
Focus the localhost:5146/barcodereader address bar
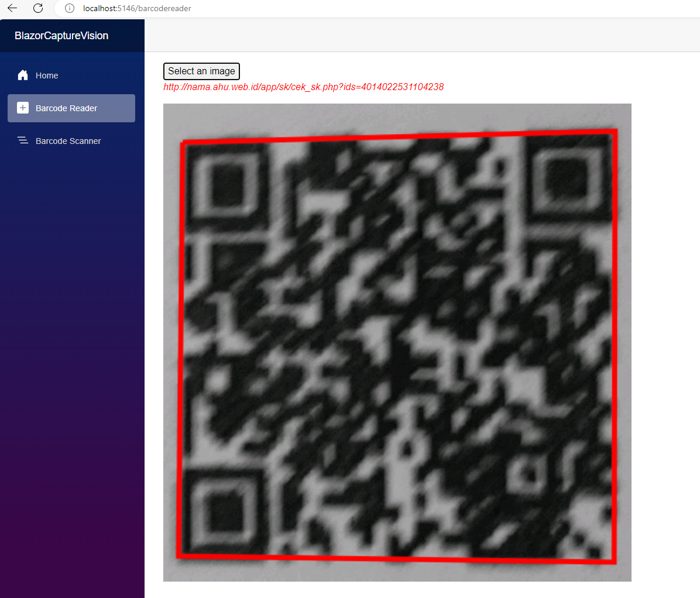[137, 8]
